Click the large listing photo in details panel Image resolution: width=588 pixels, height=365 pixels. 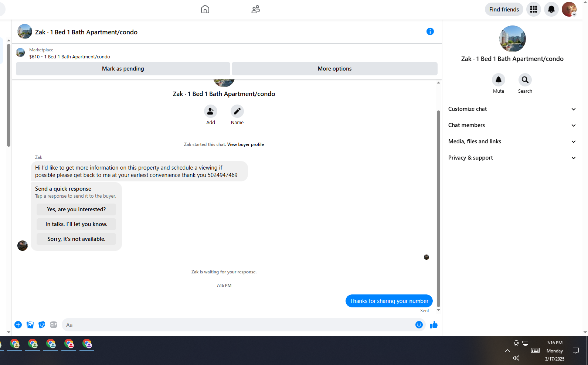pyautogui.click(x=512, y=39)
